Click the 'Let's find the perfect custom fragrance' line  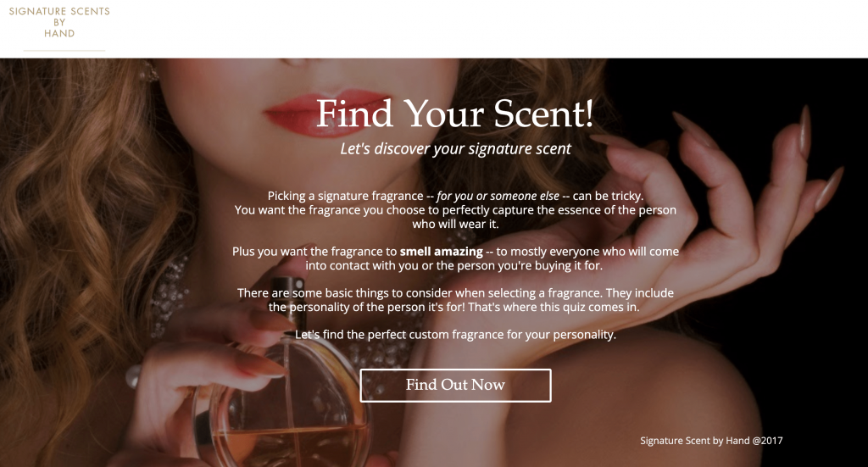(455, 335)
